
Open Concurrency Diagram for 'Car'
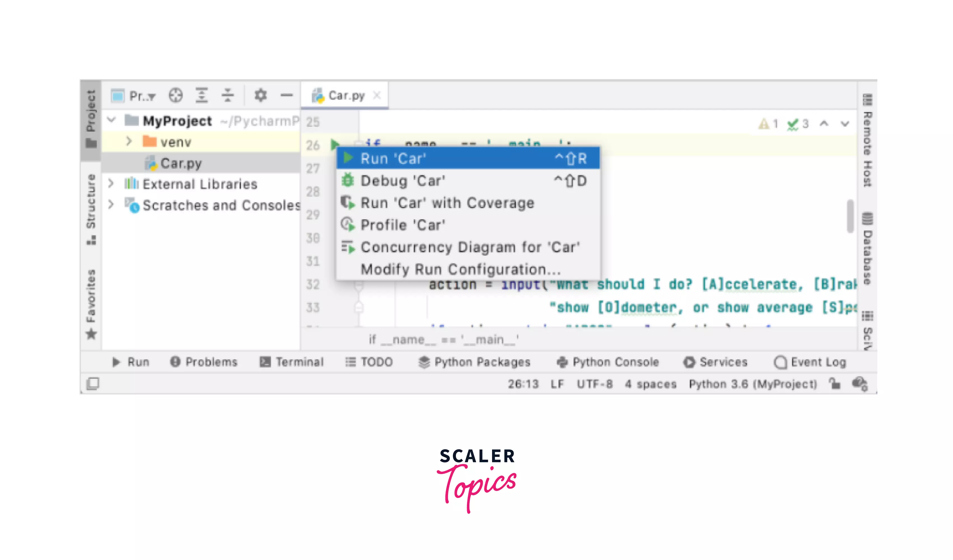468,247
